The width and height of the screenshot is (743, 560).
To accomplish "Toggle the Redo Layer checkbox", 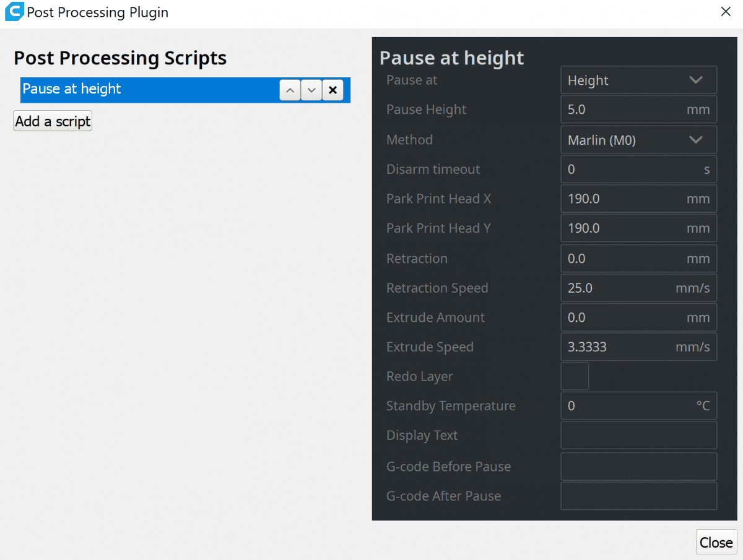I will (575, 376).
